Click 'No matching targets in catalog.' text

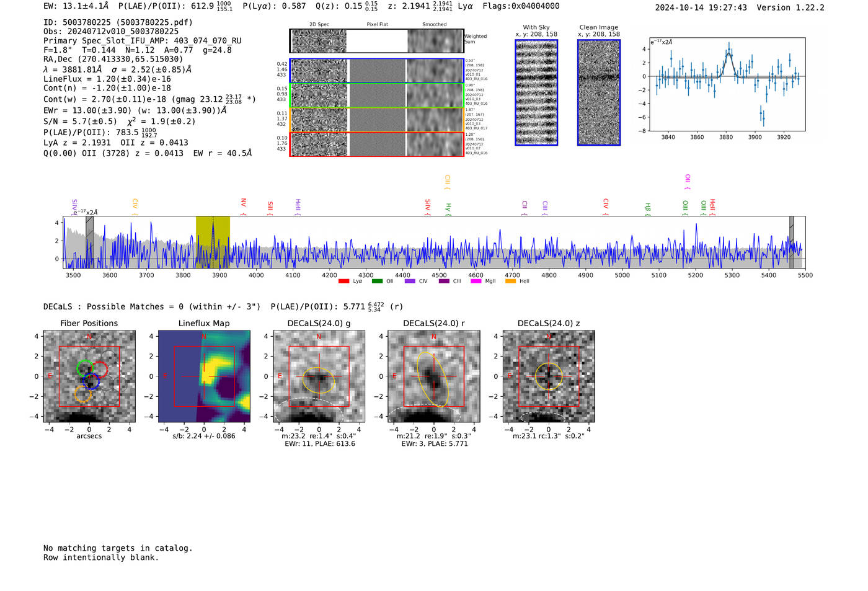(x=118, y=548)
